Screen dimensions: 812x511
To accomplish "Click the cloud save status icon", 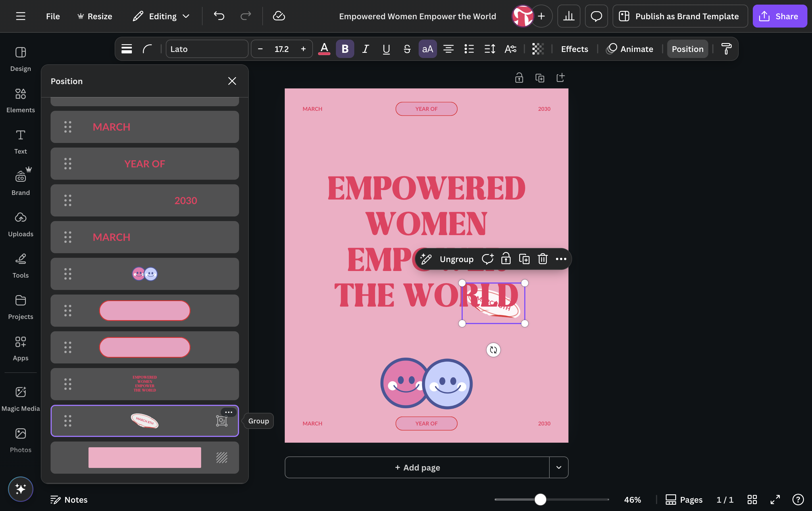I will pyautogui.click(x=279, y=16).
